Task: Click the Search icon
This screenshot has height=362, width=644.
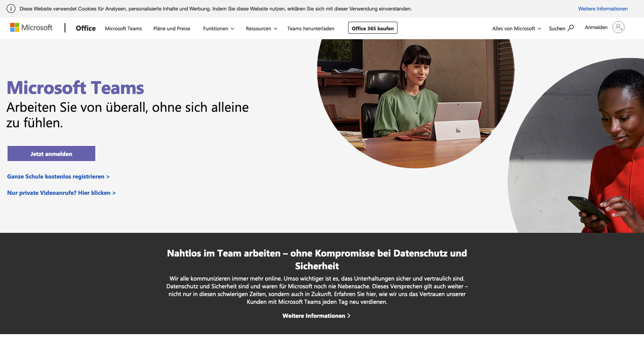Action: point(571,27)
